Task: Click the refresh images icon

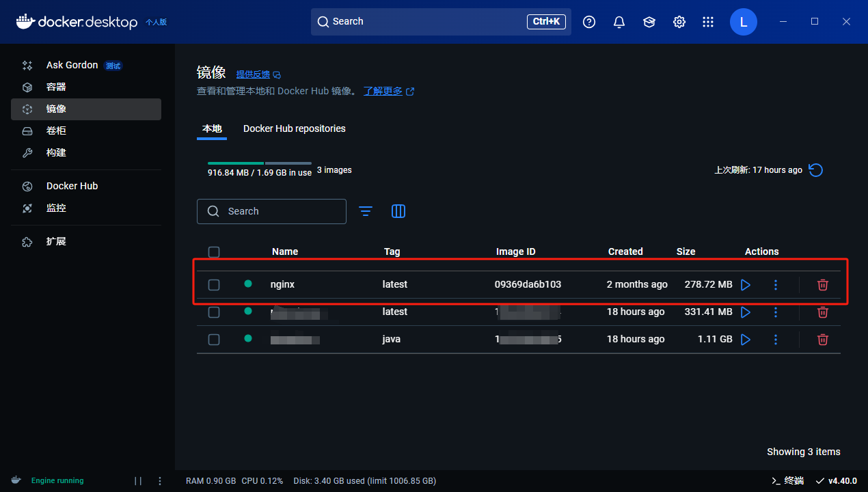Action: coord(815,170)
